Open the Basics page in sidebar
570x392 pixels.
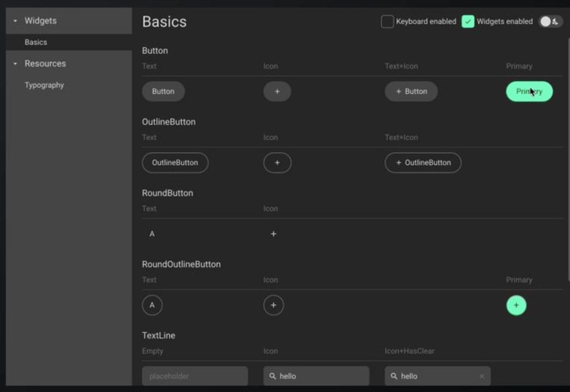36,42
